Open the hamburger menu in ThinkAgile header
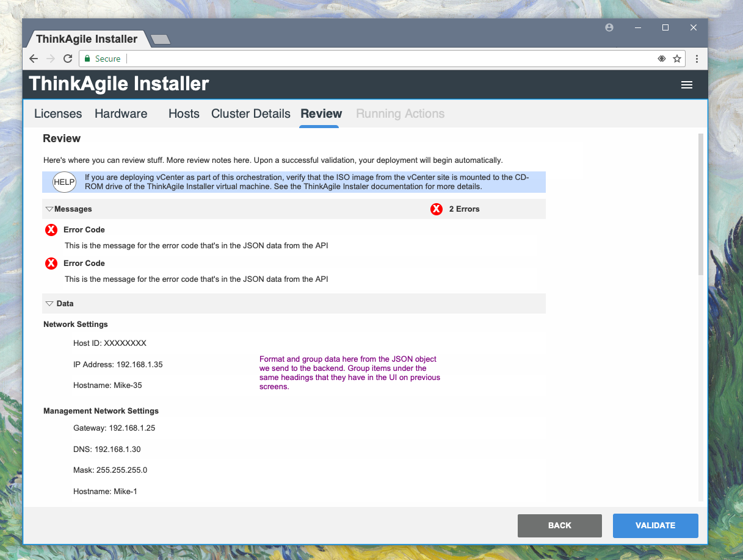The width and height of the screenshot is (743, 560). 686,85
